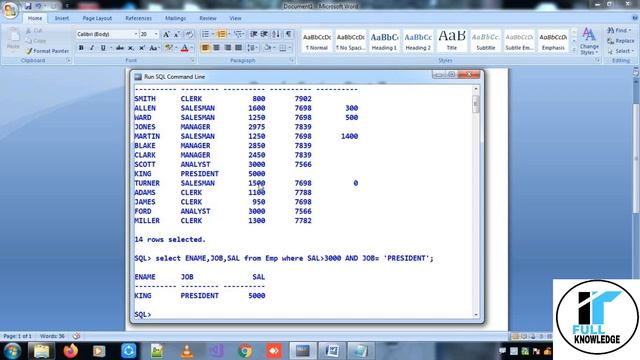Click the Borders icon
This screenshot has width=640, height=360.
pyautogui.click(x=282, y=48)
